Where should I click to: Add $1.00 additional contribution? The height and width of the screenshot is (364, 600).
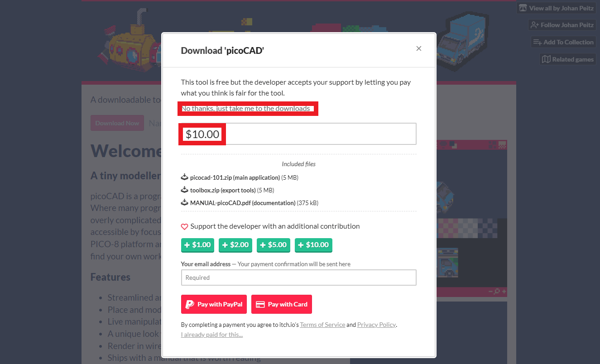click(x=198, y=245)
